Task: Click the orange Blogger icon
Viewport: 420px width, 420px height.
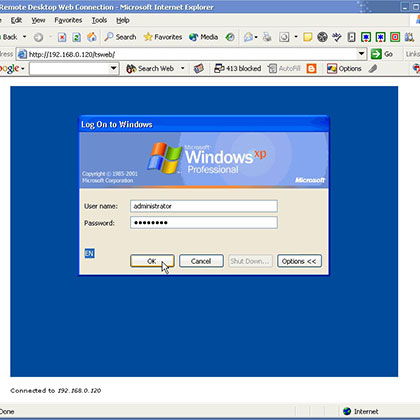Action: point(311,69)
